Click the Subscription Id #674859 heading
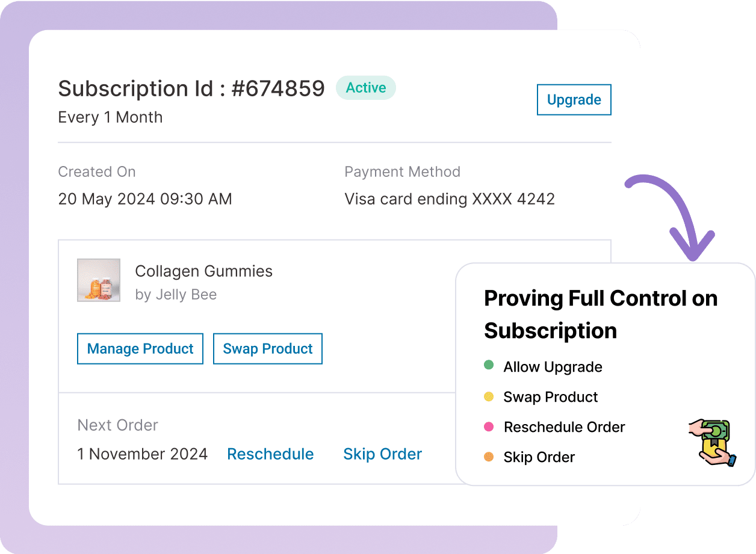The image size is (756, 554). (191, 88)
